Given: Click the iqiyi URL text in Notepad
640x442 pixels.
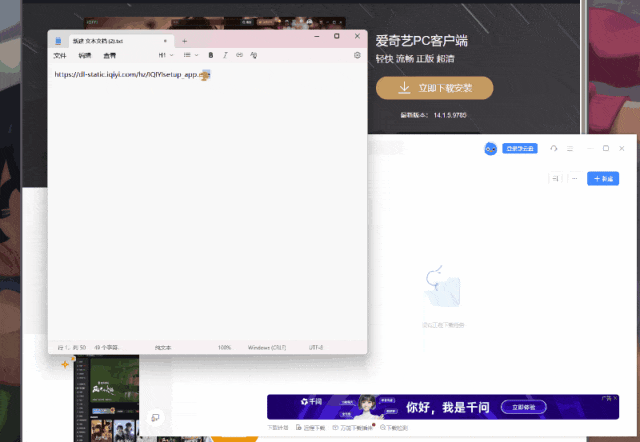Looking at the screenshot, I should [x=132, y=75].
